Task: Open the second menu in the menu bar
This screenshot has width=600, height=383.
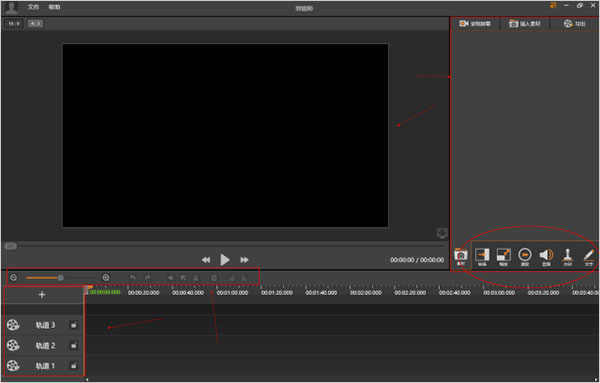Action: click(54, 7)
